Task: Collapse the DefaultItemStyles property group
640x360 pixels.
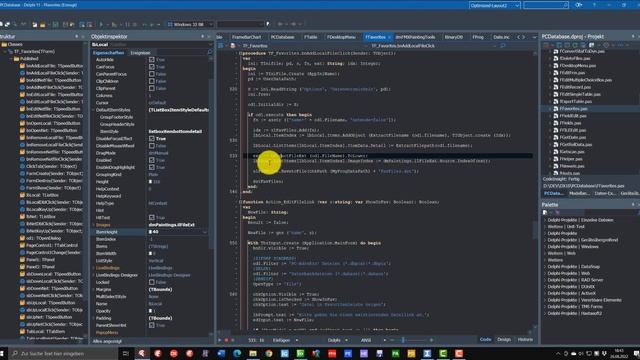Action: coord(93,110)
